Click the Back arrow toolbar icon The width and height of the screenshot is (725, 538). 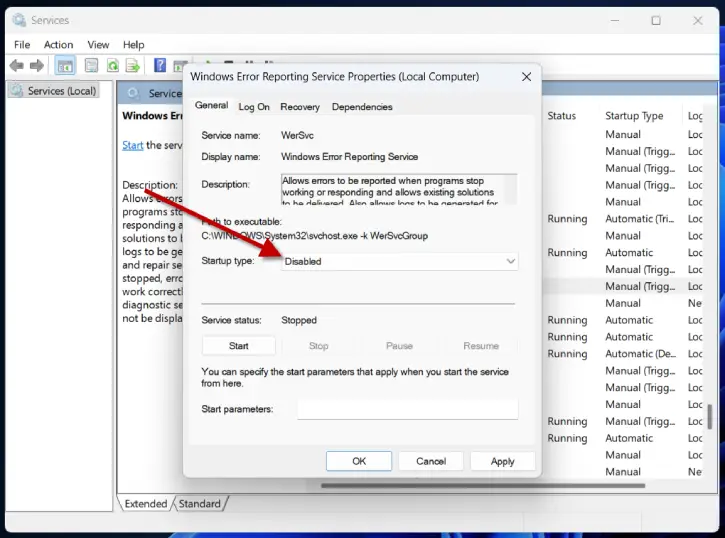coord(17,66)
